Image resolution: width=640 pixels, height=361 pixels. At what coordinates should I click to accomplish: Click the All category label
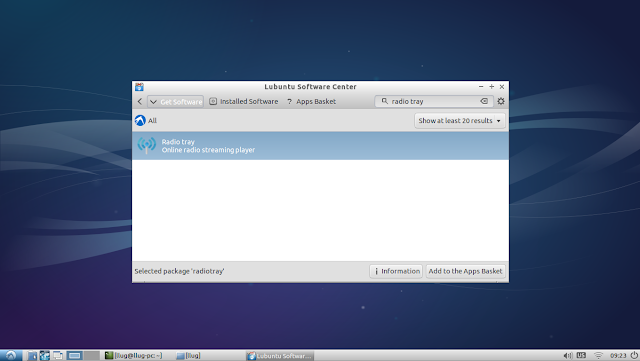[152, 120]
